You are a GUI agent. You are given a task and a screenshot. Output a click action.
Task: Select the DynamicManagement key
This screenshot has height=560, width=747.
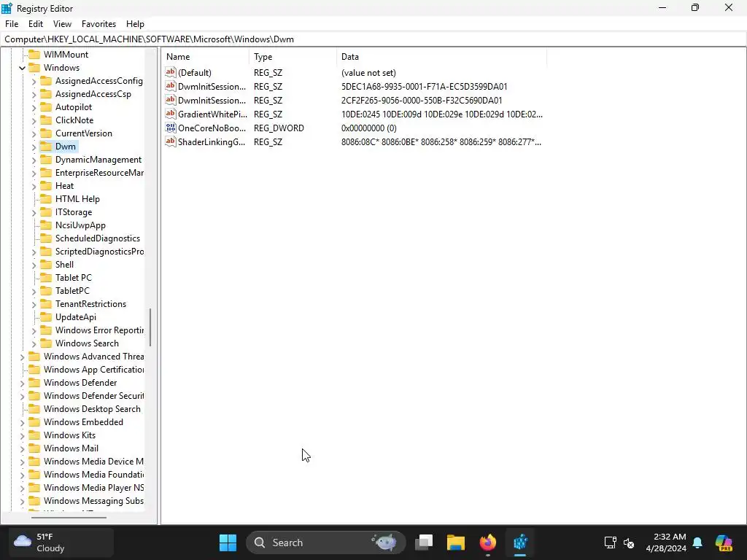pos(98,160)
